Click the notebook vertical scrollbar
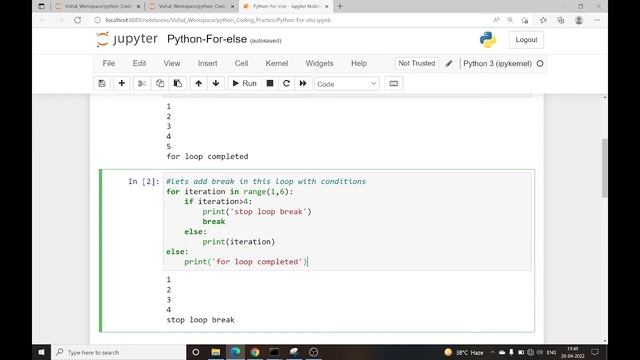The height and width of the screenshot is (360, 640). [604, 167]
